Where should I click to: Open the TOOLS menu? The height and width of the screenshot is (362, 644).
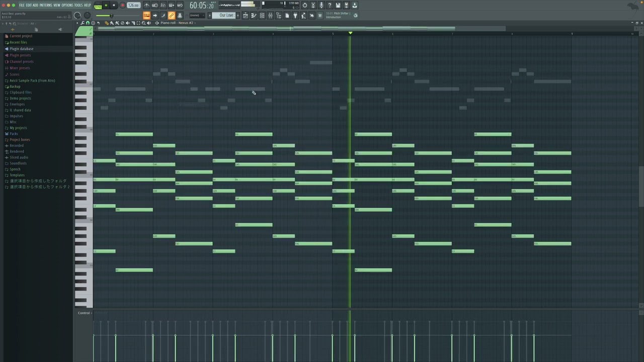pyautogui.click(x=78, y=5)
